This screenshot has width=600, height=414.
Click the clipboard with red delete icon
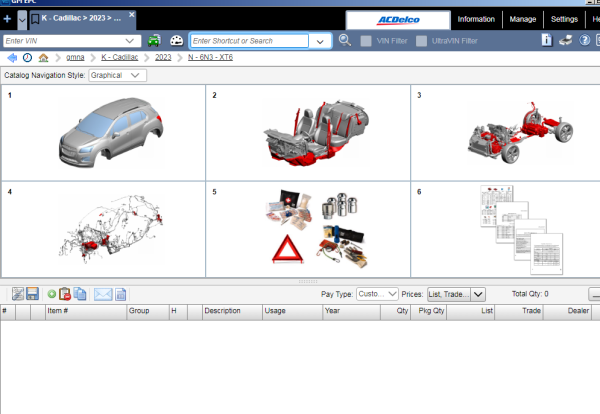click(65, 294)
